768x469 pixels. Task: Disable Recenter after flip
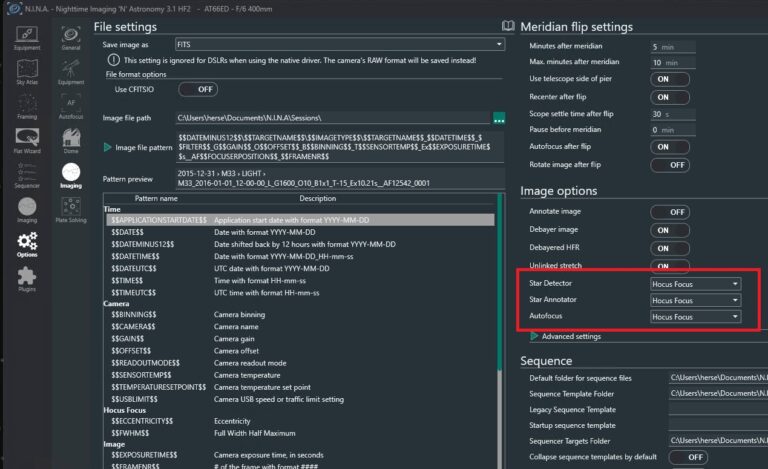tap(669, 97)
